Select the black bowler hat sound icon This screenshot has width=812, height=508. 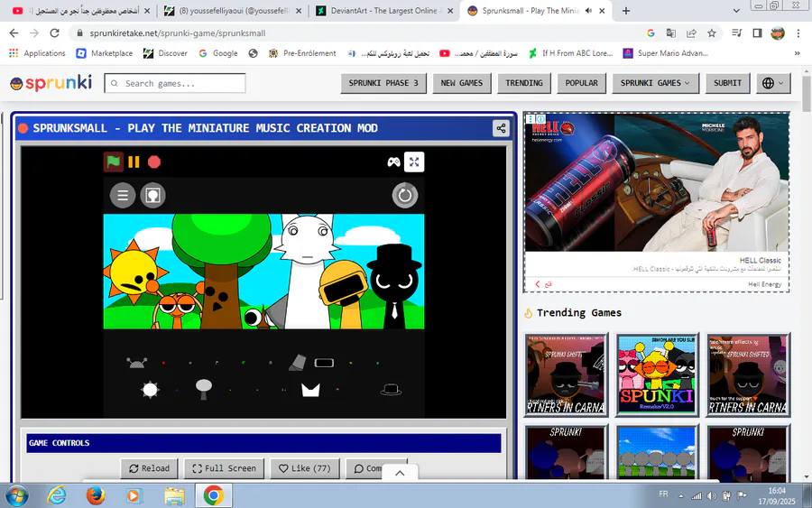tap(391, 390)
